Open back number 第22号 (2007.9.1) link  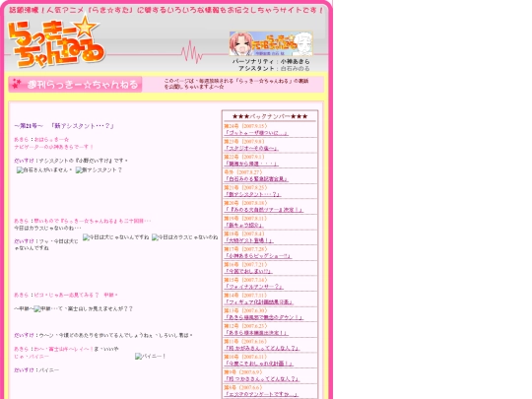(x=251, y=164)
